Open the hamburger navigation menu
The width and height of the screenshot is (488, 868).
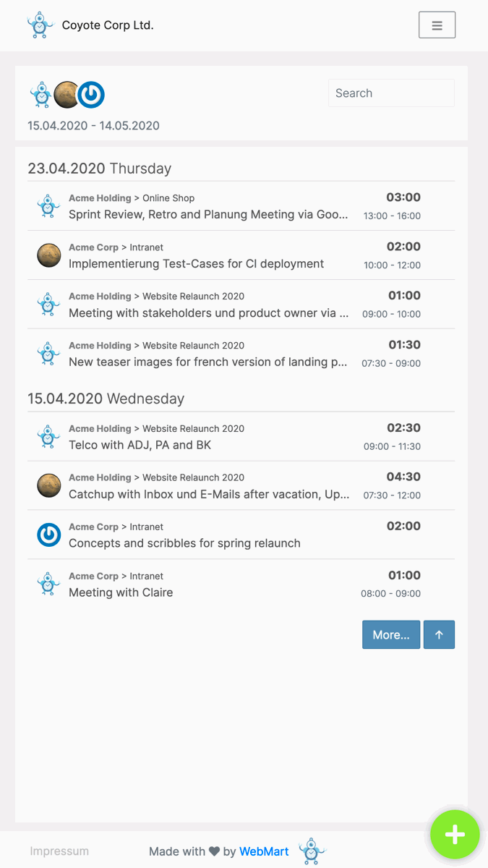437,25
